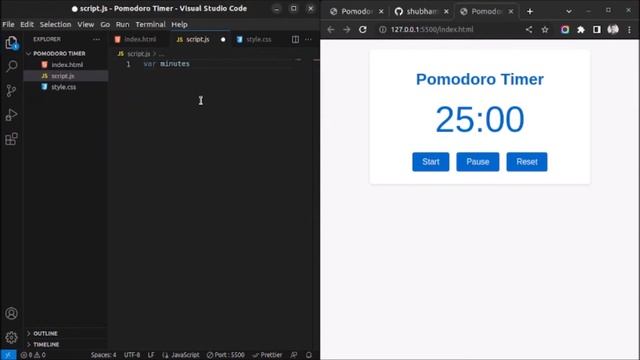Viewport: 640px width, 360px height.
Task: Close the first Pomodoro browser tab
Action: (381, 11)
